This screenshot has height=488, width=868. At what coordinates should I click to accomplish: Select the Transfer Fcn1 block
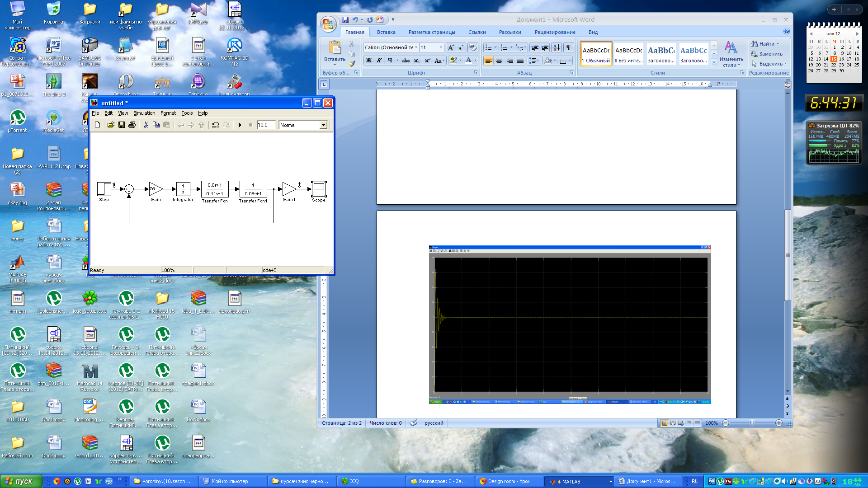click(x=253, y=189)
